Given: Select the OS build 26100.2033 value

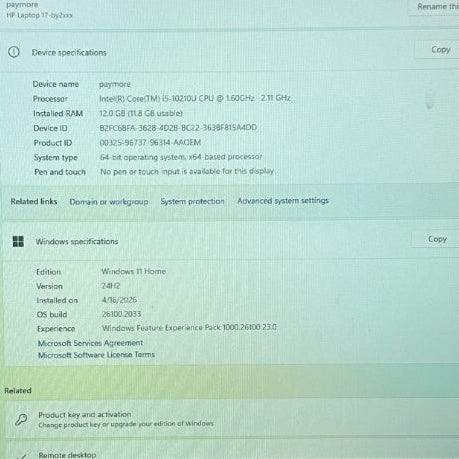Looking at the screenshot, I should click(122, 314).
